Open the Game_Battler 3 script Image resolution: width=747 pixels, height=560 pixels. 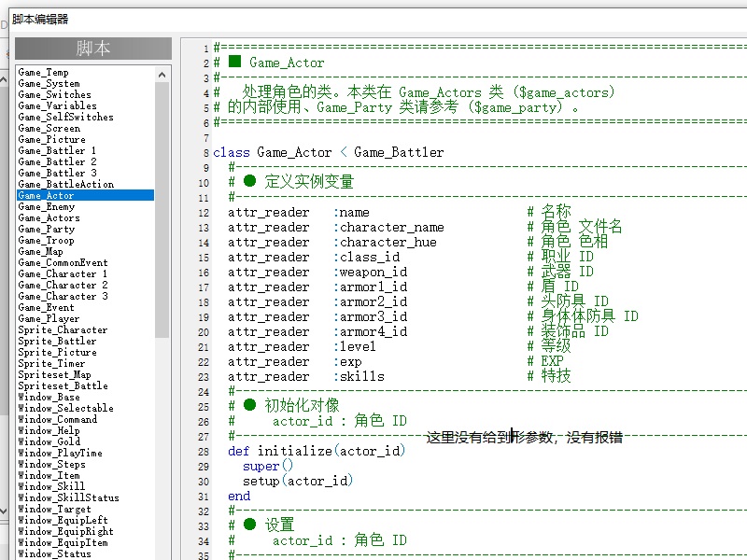pyautogui.click(x=57, y=173)
